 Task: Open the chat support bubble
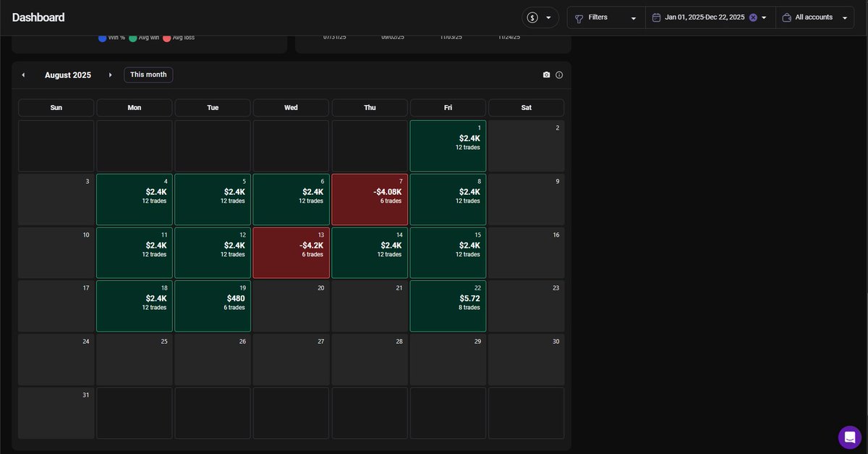850,437
